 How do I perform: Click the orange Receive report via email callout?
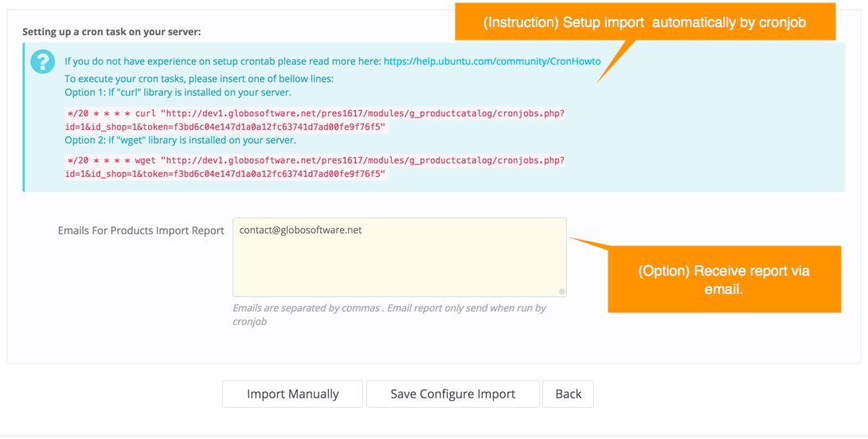(724, 279)
